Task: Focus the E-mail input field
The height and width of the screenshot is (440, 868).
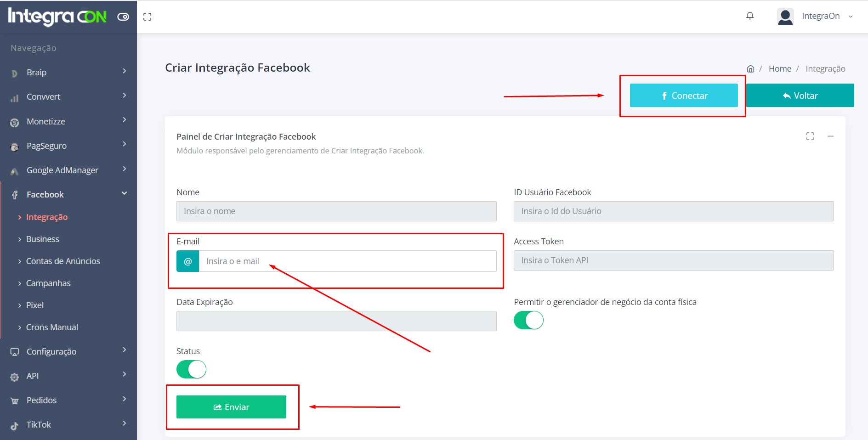Action: [347, 261]
